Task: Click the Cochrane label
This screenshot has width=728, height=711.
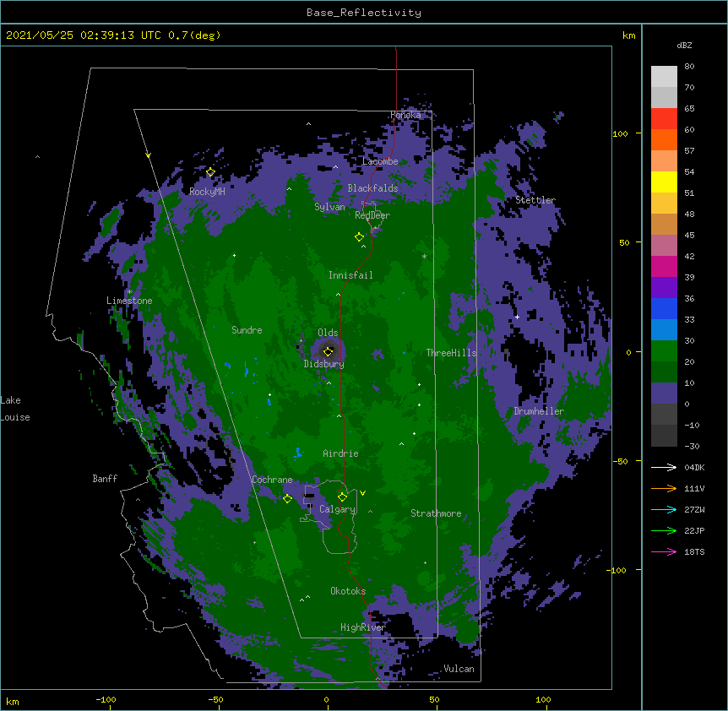Action: click(272, 480)
